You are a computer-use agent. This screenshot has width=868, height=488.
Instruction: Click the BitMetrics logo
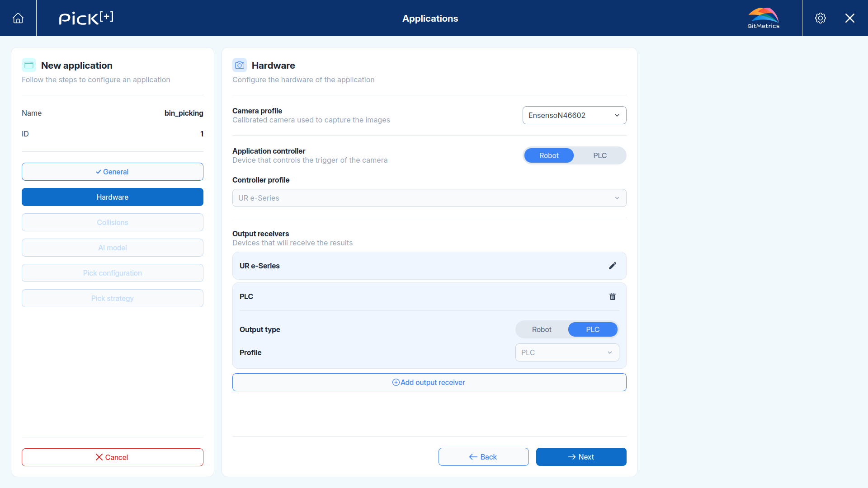point(764,18)
